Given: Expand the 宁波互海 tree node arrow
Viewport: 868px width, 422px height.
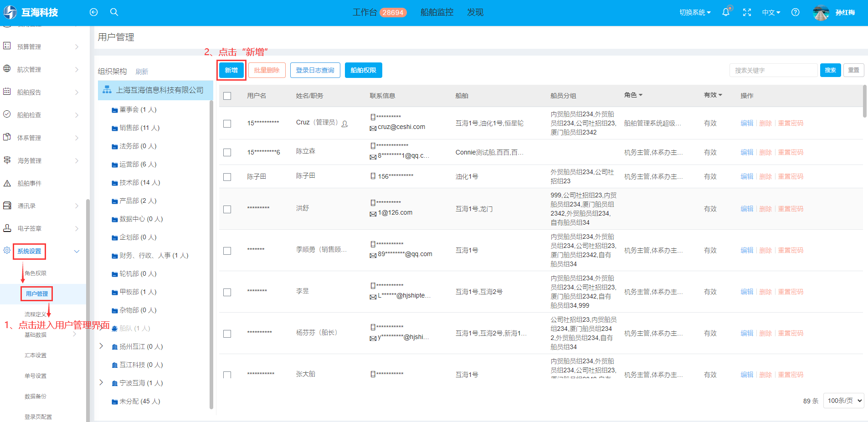Looking at the screenshot, I should (x=101, y=382).
